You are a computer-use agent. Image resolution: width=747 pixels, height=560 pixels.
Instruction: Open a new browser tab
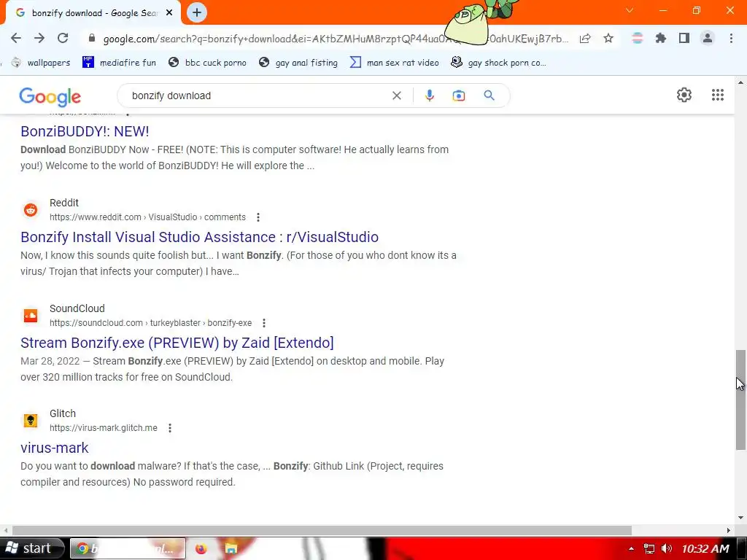197,12
